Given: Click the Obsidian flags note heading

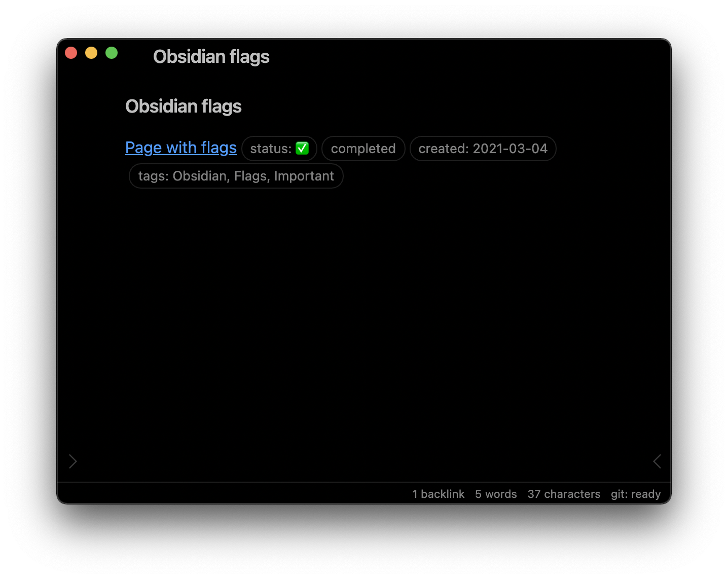Looking at the screenshot, I should tap(184, 106).
